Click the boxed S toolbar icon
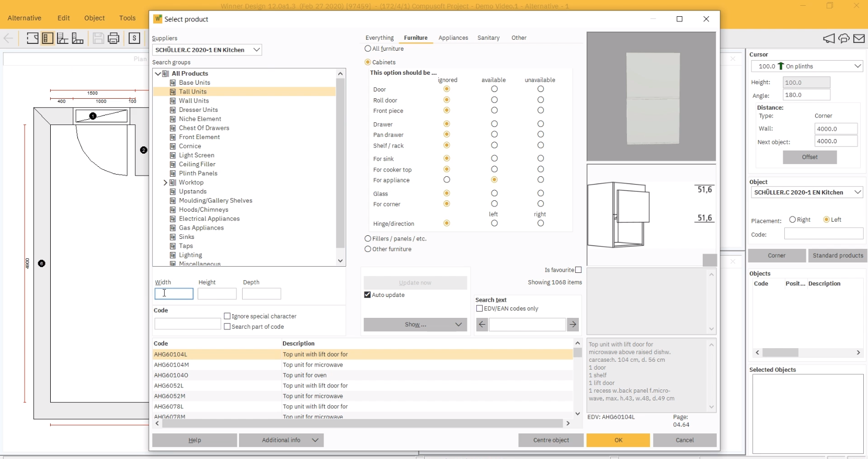 click(134, 38)
